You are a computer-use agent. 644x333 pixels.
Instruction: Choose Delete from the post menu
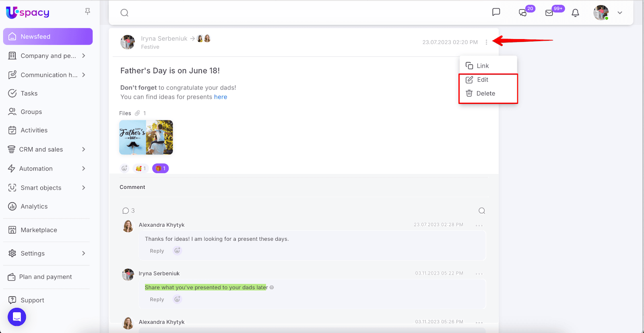(485, 93)
